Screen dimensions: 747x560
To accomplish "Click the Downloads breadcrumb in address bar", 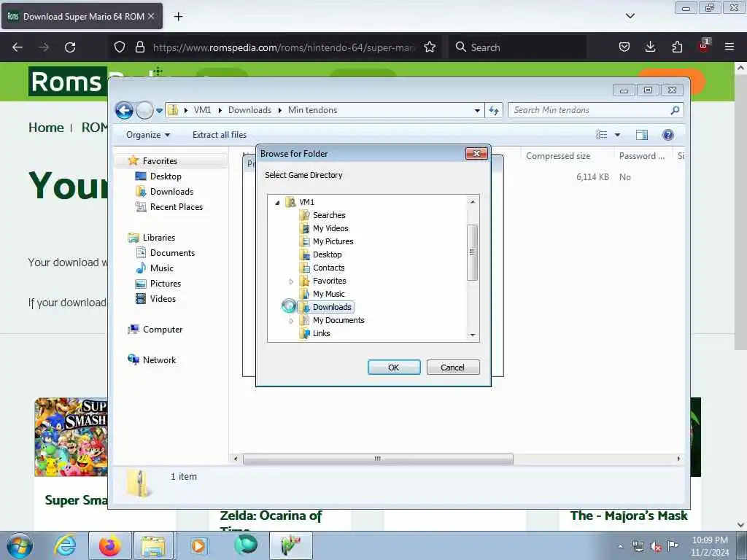I will [249, 110].
